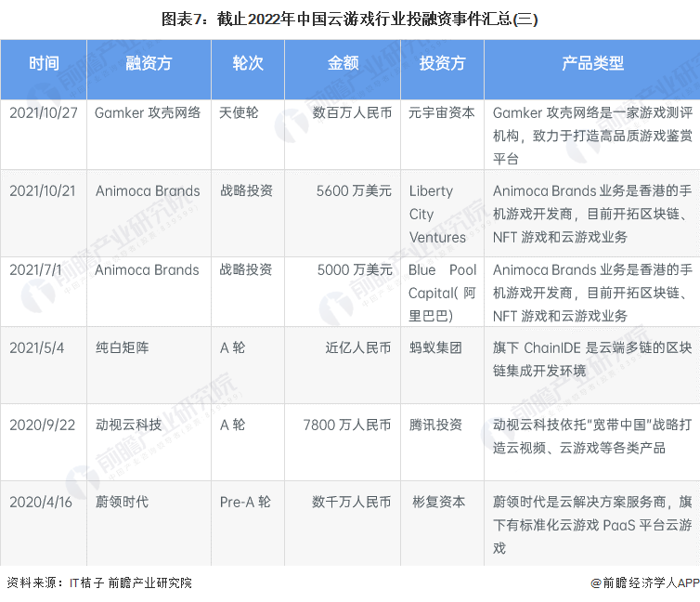Image resolution: width=700 pixels, height=602 pixels.
Task: Click the 宽带中国 product description
Action: coord(592,437)
